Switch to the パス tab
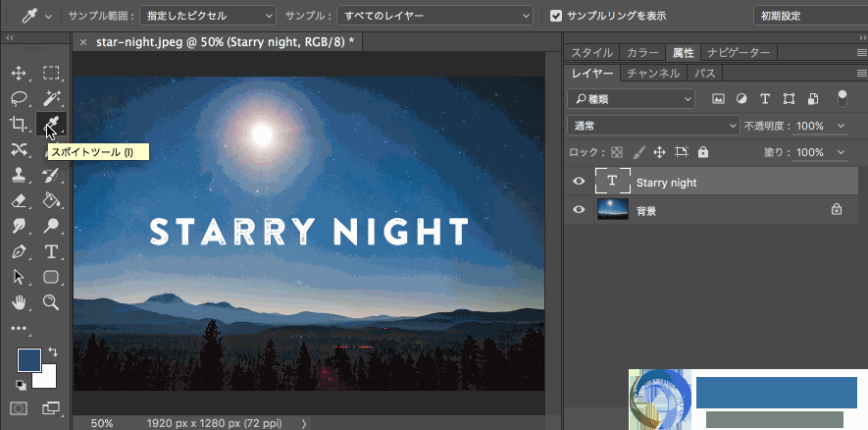This screenshot has width=868, height=430. coord(704,73)
